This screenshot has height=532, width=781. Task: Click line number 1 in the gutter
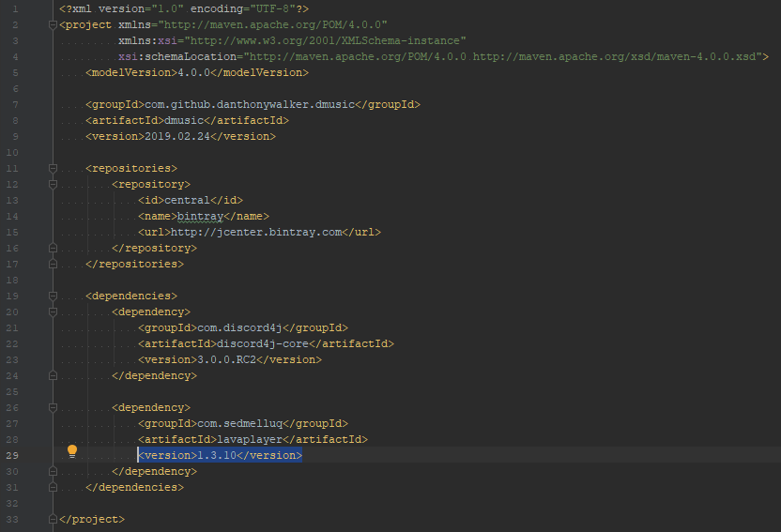(x=15, y=9)
